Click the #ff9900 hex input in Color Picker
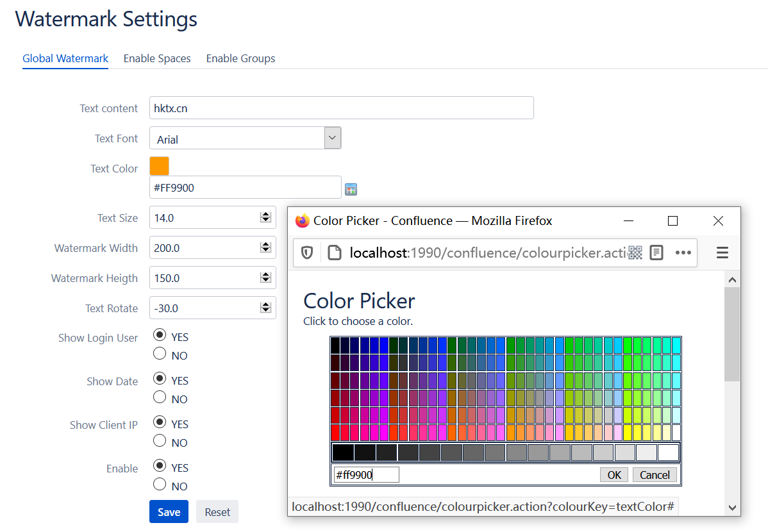The height and width of the screenshot is (532, 768). point(366,475)
